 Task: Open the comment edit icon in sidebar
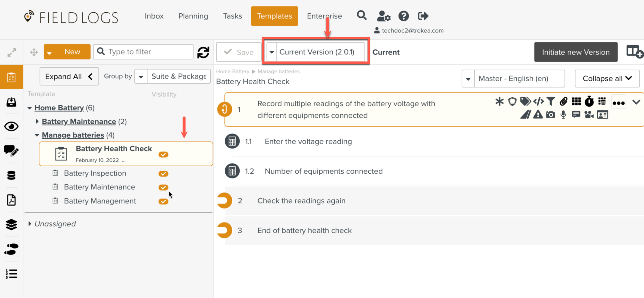pyautogui.click(x=11, y=151)
